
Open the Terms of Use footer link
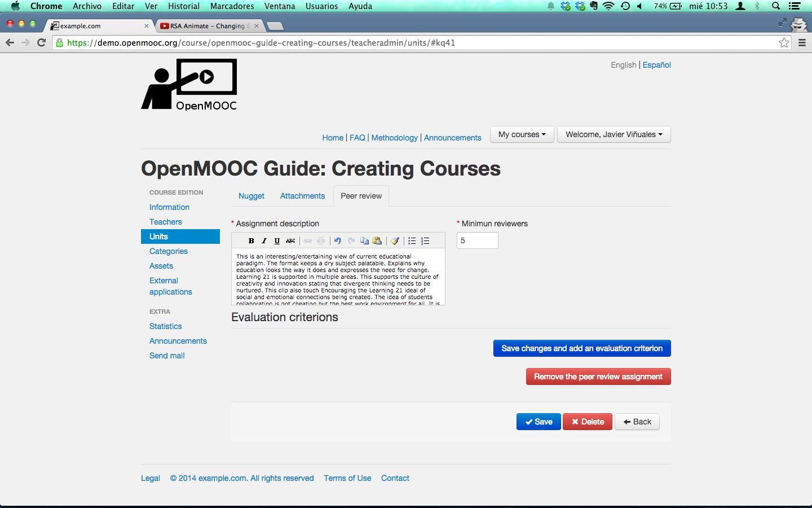click(347, 478)
